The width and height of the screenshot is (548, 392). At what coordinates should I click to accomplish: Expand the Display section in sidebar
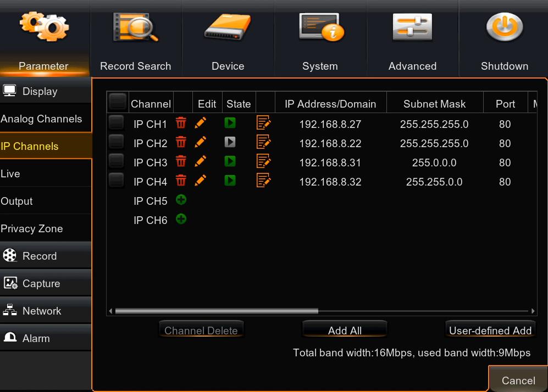pos(46,91)
